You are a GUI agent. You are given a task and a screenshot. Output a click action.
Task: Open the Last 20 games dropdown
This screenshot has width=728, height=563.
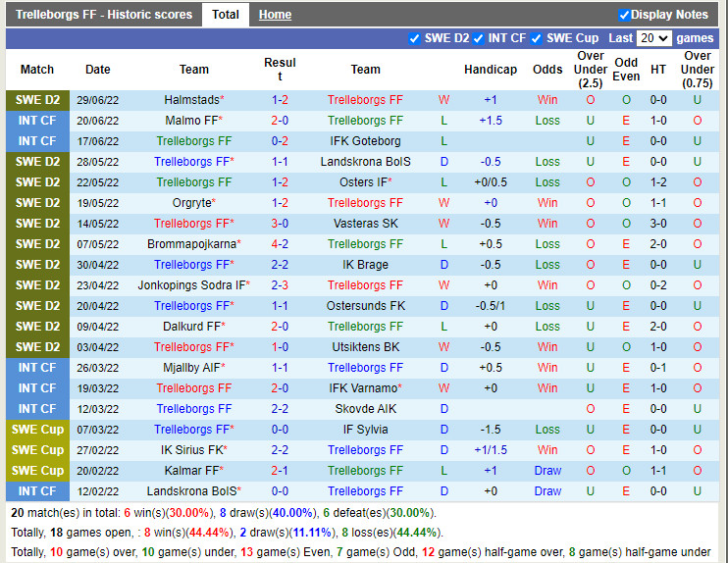tap(653, 38)
